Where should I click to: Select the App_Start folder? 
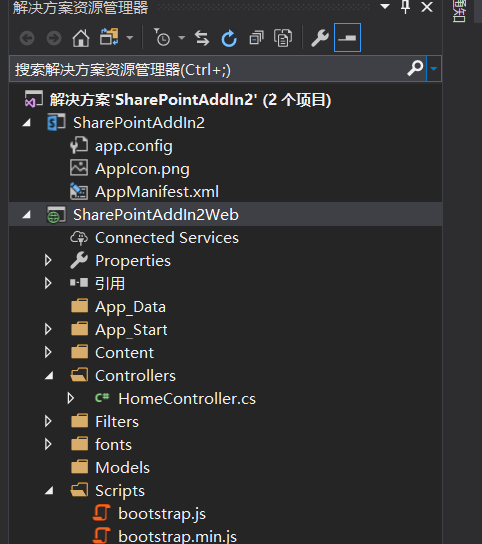131,330
